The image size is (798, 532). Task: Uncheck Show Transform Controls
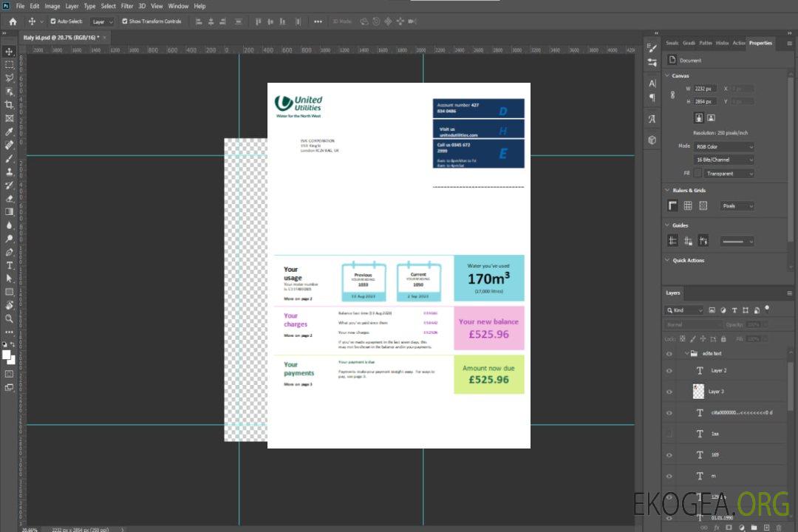coord(124,21)
